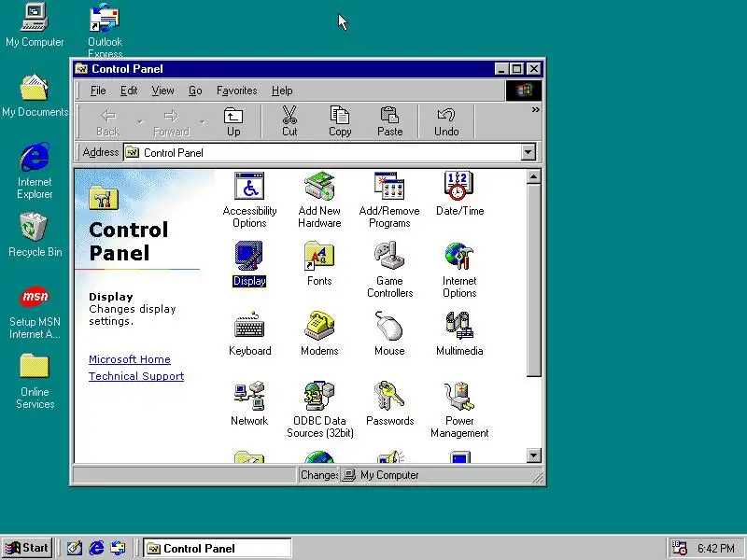Open the Multimedia applet
The image size is (747, 560).
(459, 334)
